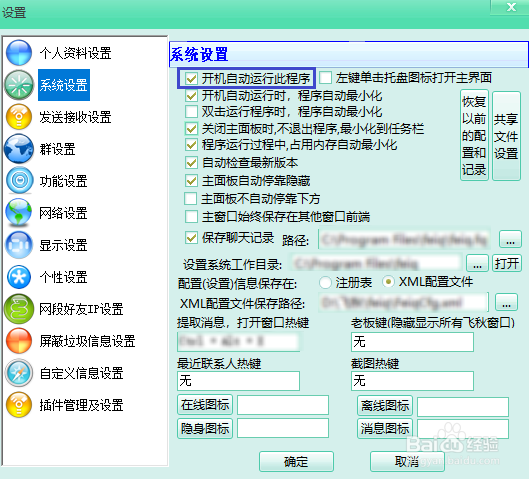Viewport: 529px width, 479px height.
Task: Uncheck 自动检查最新版本
Action: pos(191,163)
